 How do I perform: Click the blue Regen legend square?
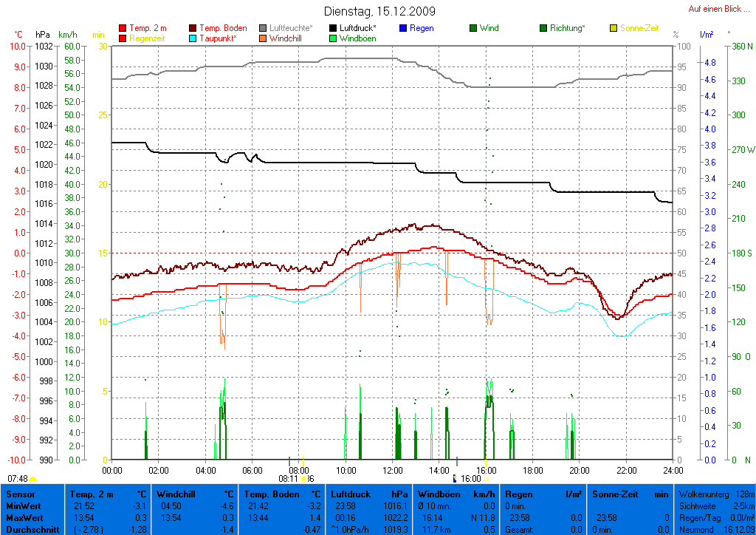(403, 28)
